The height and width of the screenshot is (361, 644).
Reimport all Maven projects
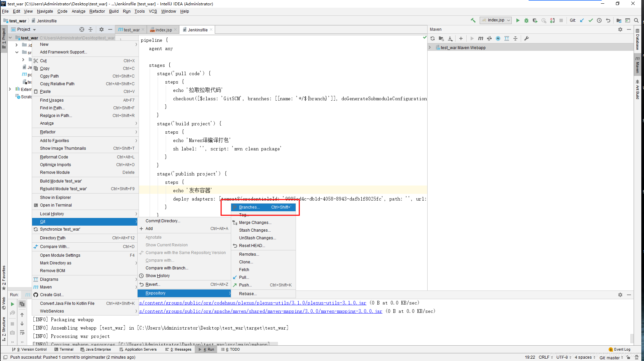(x=433, y=38)
